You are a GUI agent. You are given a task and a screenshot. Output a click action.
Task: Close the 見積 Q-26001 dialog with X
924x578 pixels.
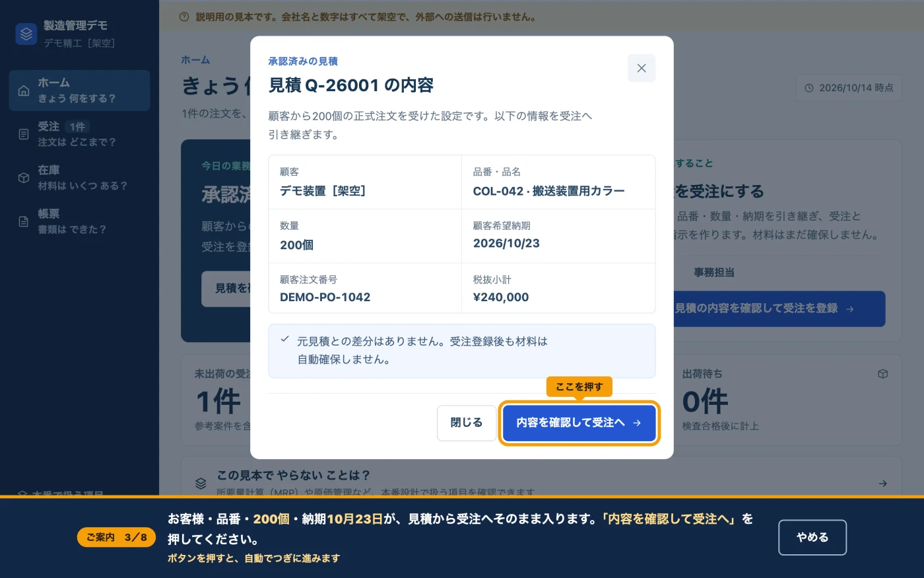coord(641,68)
